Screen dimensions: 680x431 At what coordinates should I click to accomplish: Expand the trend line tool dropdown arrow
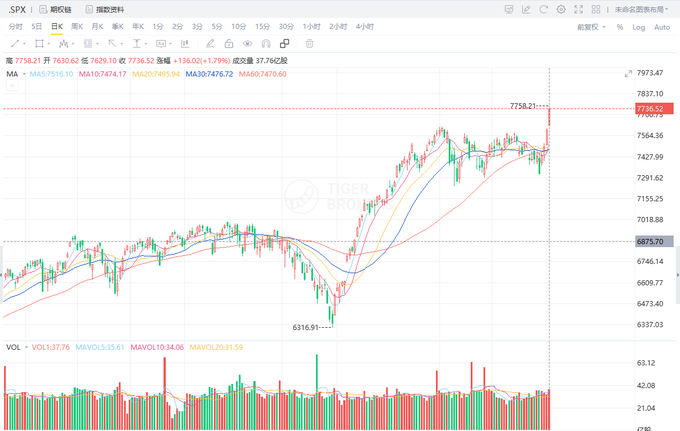(24, 44)
